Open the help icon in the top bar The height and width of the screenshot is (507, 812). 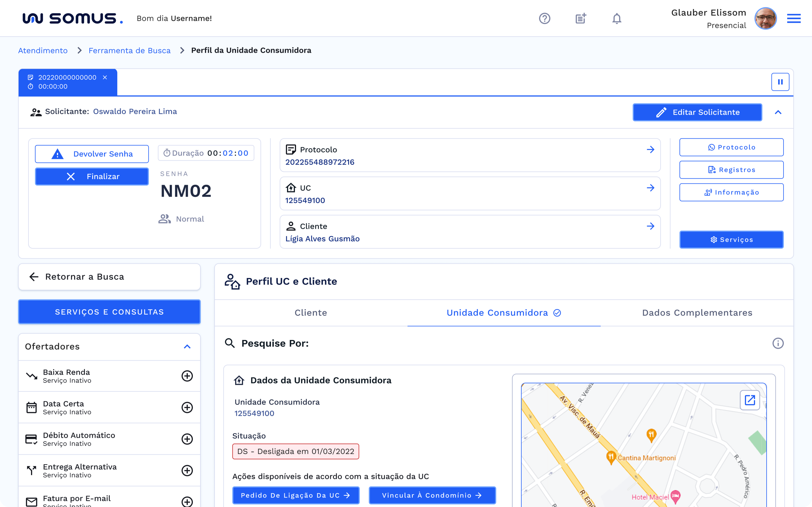pos(544,18)
